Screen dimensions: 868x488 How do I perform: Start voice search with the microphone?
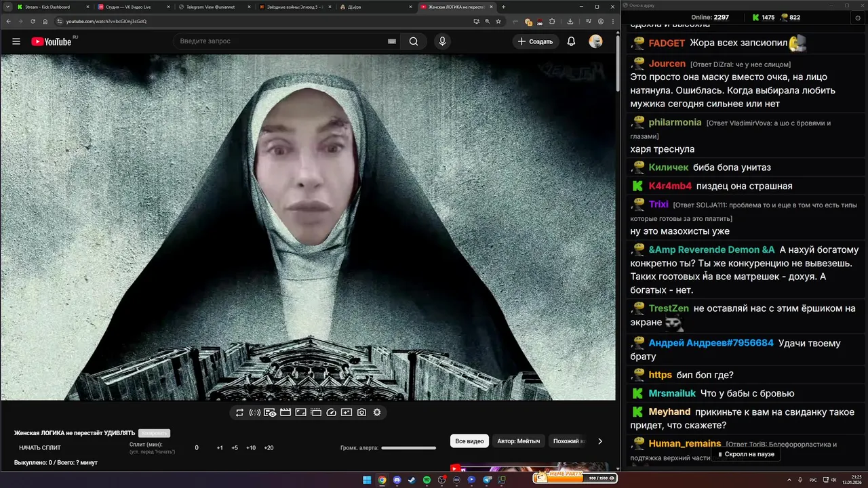click(x=442, y=41)
